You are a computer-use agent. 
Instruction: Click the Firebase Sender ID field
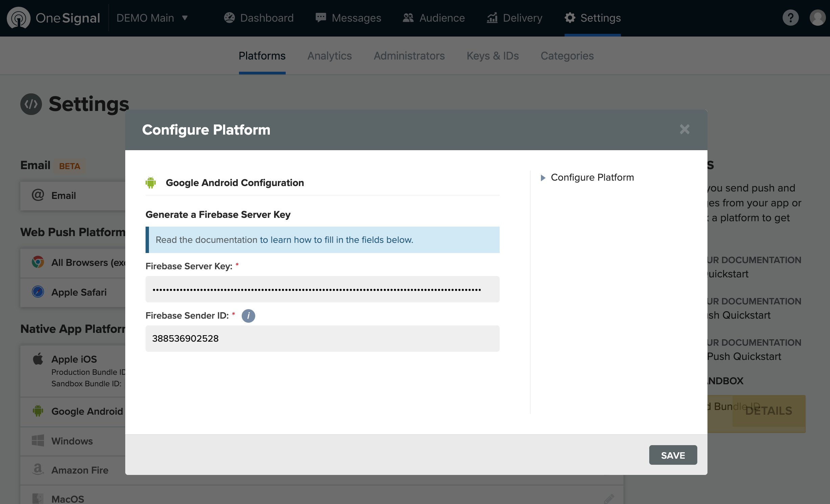tap(322, 339)
